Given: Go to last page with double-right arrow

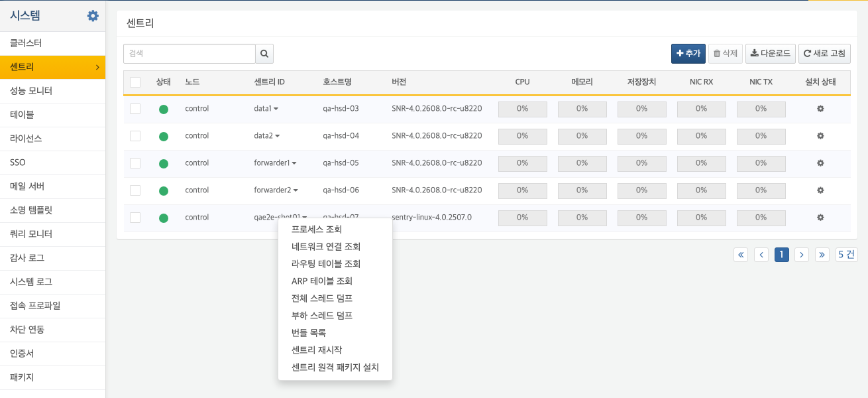Looking at the screenshot, I should pos(822,255).
